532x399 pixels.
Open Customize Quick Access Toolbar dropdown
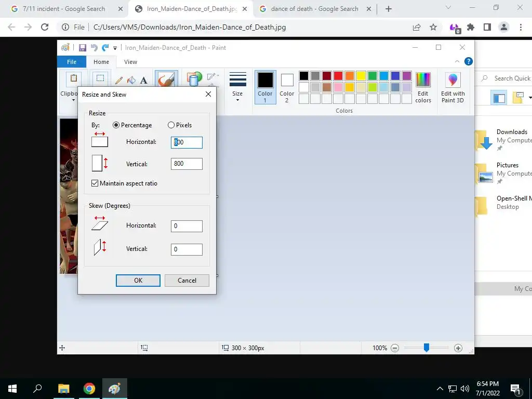(115, 48)
